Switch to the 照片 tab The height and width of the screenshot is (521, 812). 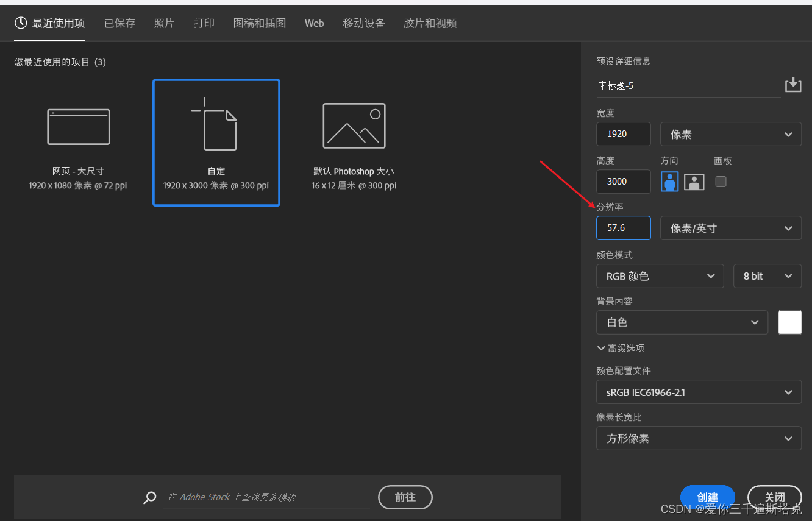click(x=164, y=23)
